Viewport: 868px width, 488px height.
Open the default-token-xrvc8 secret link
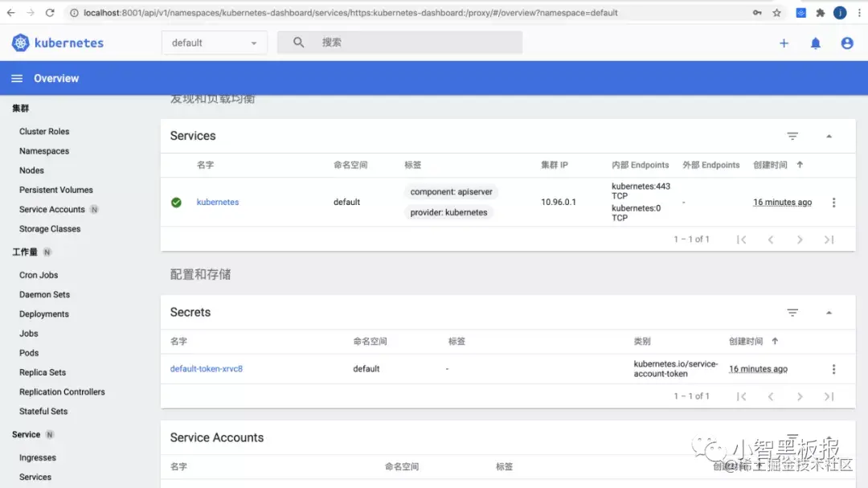(x=206, y=369)
